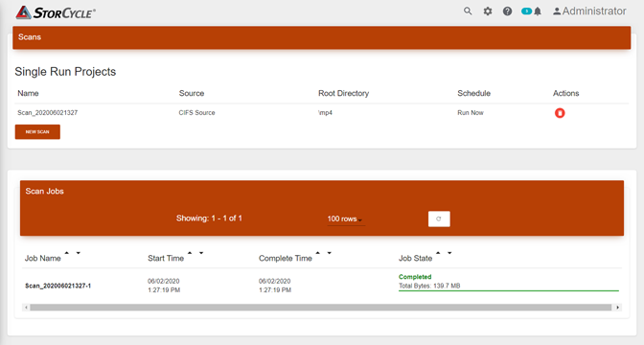Click the Start Time column header
The width and height of the screenshot is (644, 345).
[166, 259]
